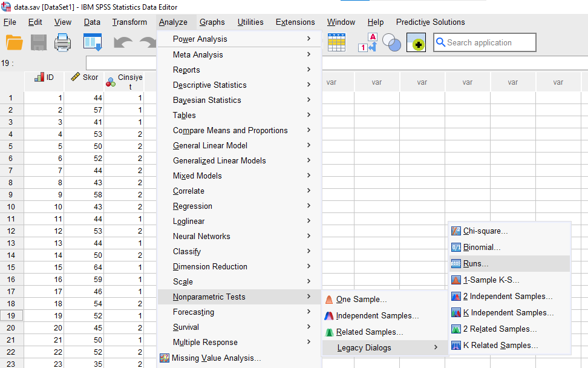Choose the Binomial test entry
The image size is (588, 368).
click(x=482, y=248)
